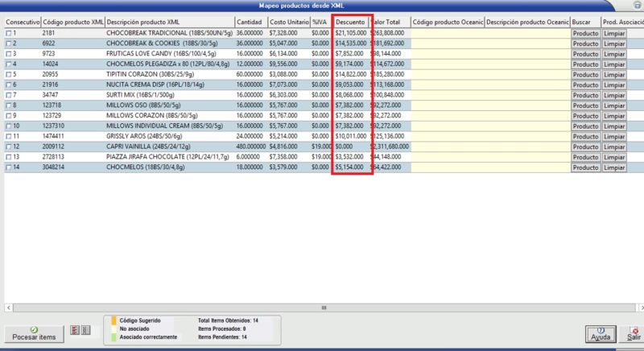Click Descripción producto XML column header
Viewport: 644px width, 351px height.
[169, 22]
